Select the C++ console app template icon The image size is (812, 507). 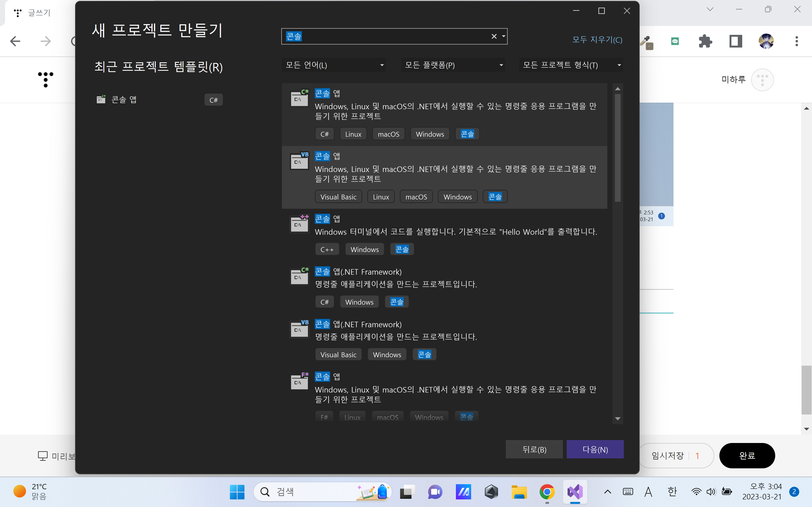coord(299,224)
